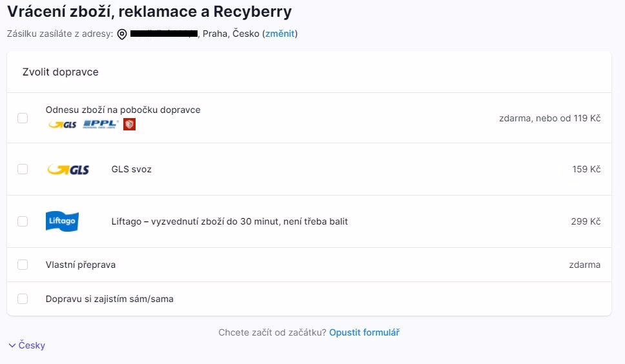Click the PPL logo under branch drop-off
This screenshot has width=625, height=364.
[x=101, y=124]
